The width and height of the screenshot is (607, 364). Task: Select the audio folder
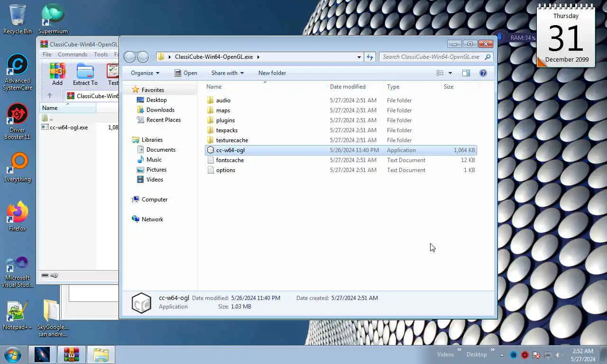pyautogui.click(x=340, y=100)
